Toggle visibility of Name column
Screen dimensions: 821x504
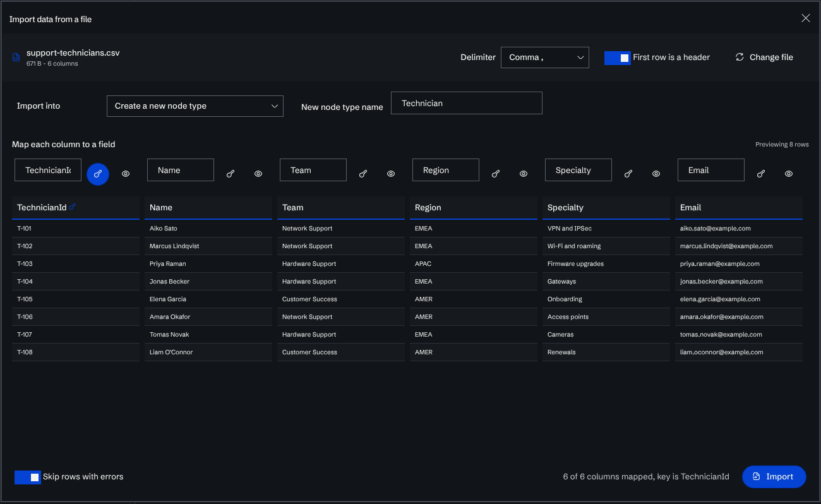258,174
